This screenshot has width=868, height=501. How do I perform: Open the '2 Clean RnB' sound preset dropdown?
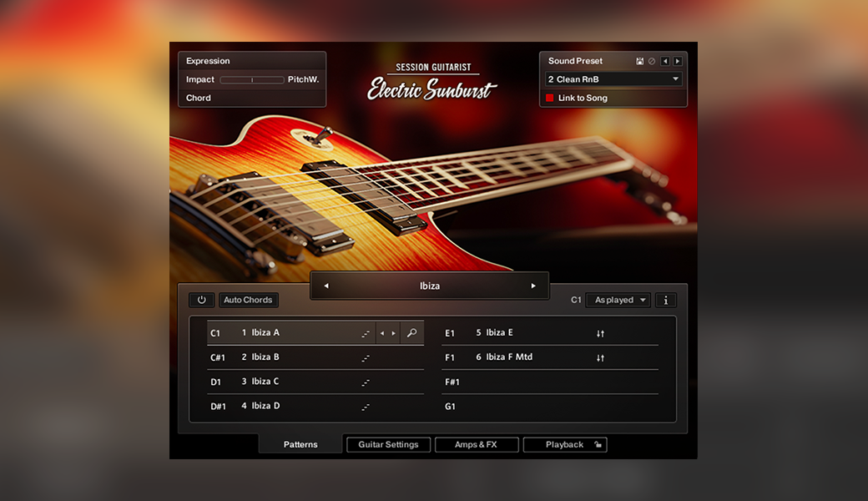click(613, 79)
